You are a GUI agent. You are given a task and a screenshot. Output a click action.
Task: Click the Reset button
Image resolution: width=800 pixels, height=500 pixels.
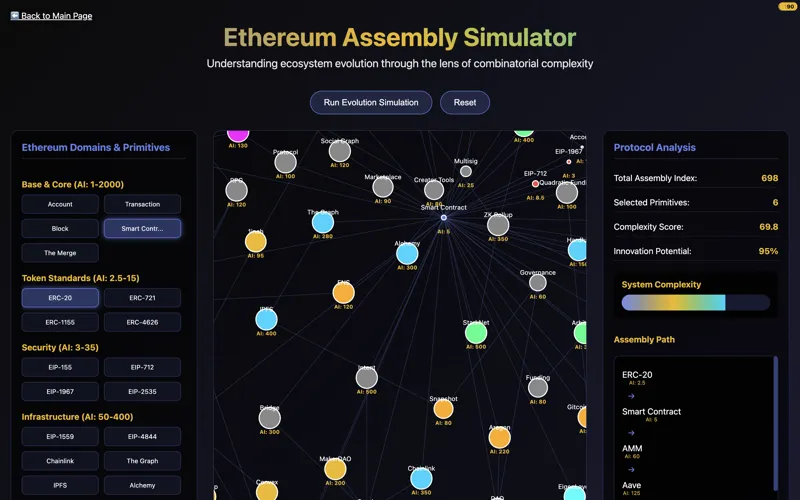point(465,103)
